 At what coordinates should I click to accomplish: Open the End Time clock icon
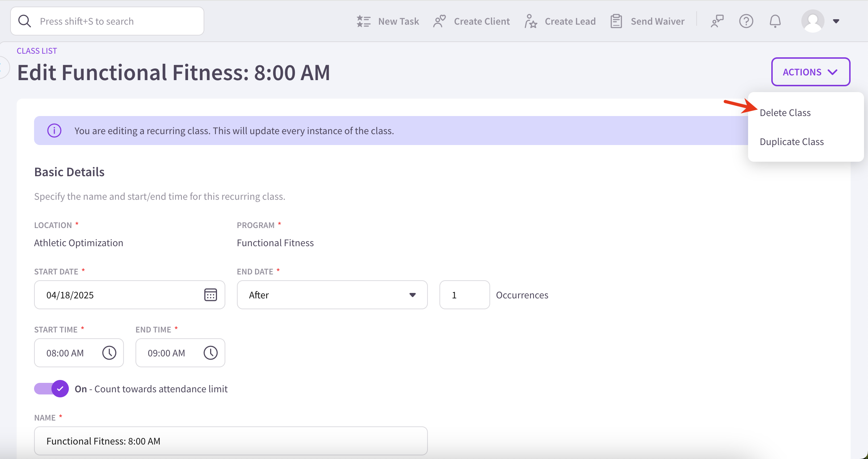(x=210, y=353)
